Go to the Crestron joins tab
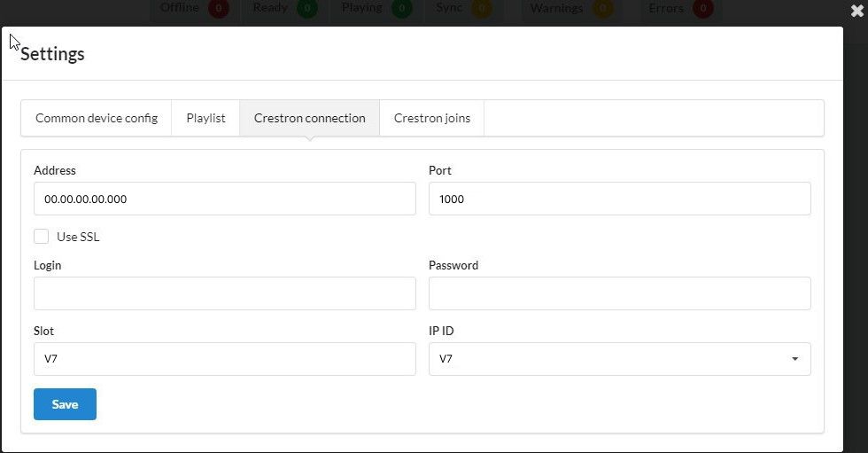The image size is (868, 453). point(432,118)
